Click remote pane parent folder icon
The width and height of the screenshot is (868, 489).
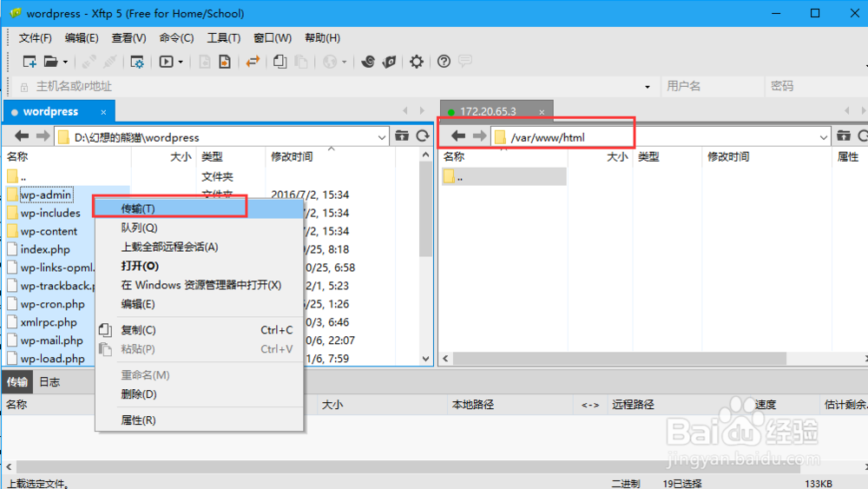tap(844, 136)
